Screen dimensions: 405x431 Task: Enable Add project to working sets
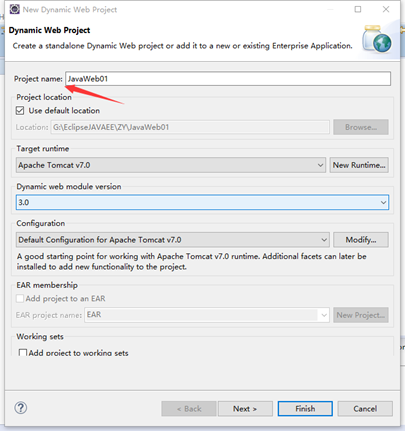click(23, 353)
